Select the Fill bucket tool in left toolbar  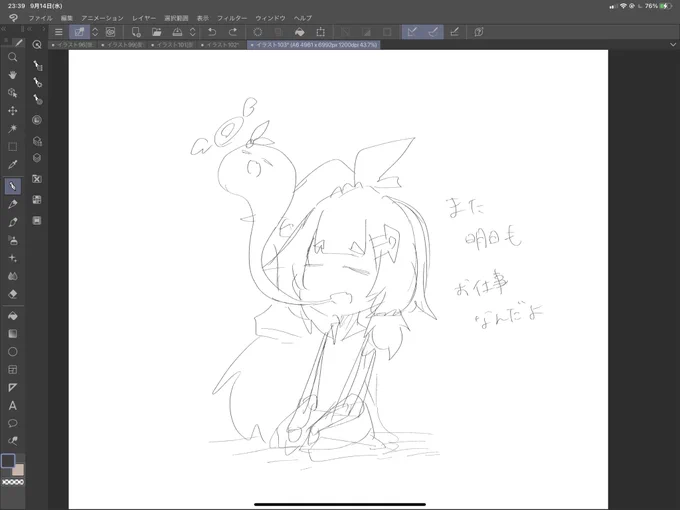point(13,316)
